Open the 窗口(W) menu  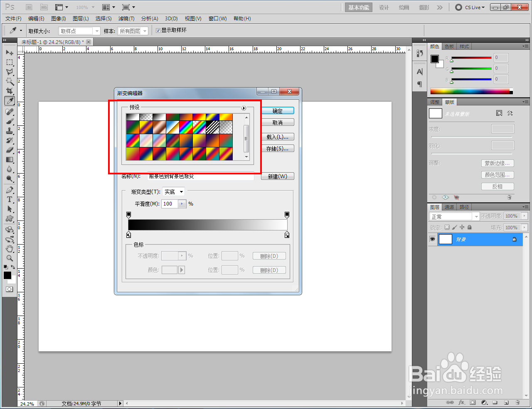(217, 19)
